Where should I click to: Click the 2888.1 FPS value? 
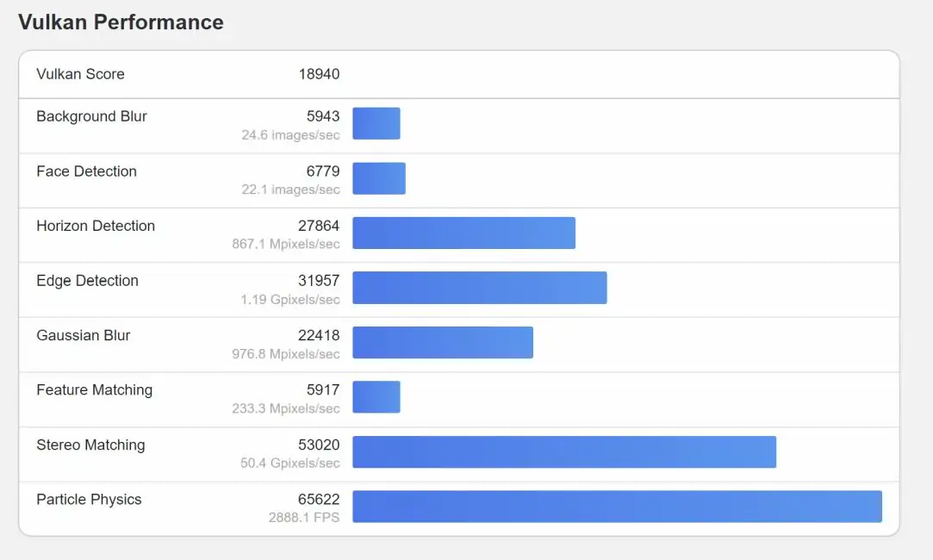(x=304, y=518)
